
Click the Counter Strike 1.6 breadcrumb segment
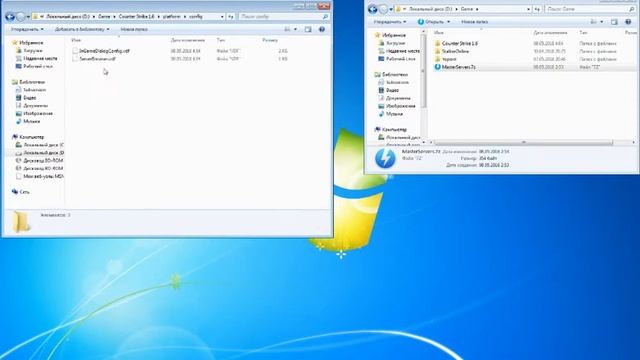pyautogui.click(x=136, y=17)
